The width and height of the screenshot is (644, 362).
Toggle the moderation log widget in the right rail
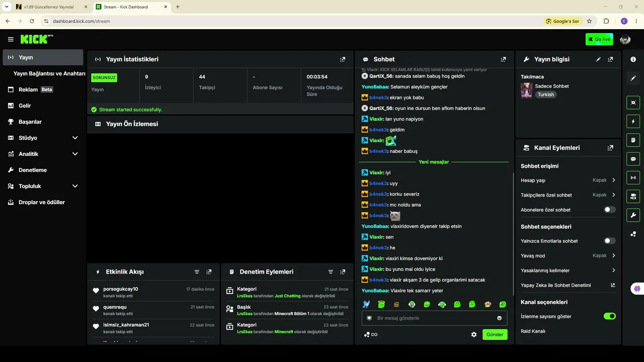(x=633, y=140)
